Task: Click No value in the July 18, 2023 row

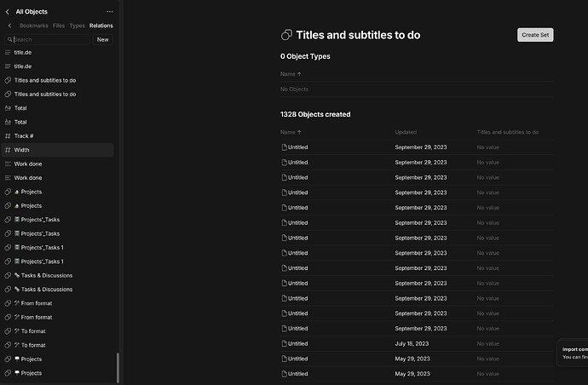Action: [488, 344]
